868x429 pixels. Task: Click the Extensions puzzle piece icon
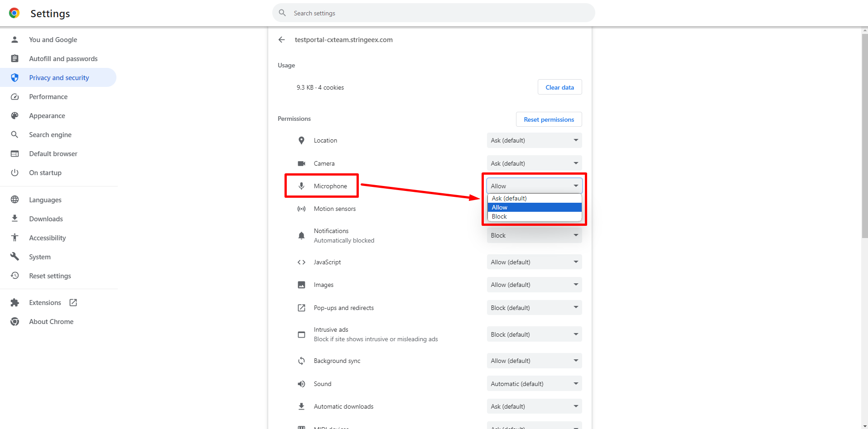(x=15, y=303)
